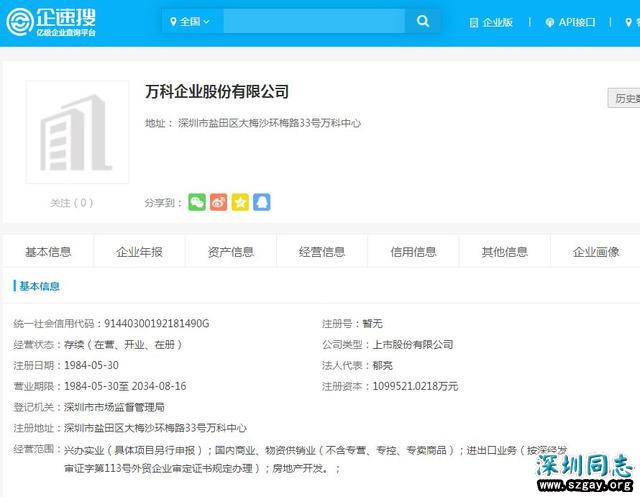
Task: Switch to 其他信息 tab
Action: coord(505,251)
